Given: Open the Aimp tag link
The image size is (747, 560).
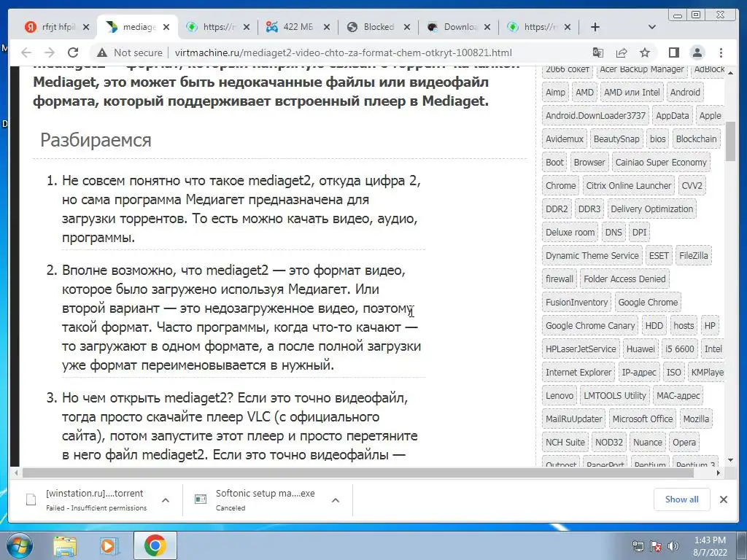Looking at the screenshot, I should click(x=555, y=93).
